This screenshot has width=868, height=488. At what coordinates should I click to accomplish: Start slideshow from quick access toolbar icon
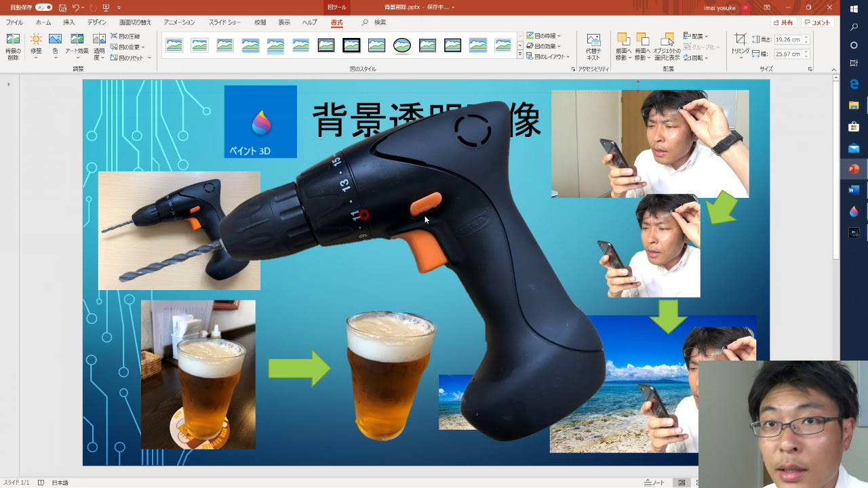106,7
